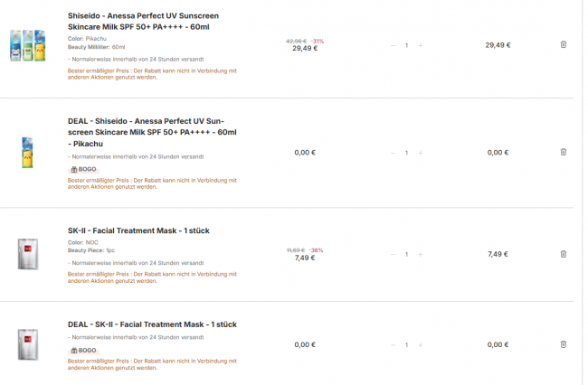Click the first SK-II mask packet thumbnail
Screen dimensions: 588x385
(x=28, y=254)
